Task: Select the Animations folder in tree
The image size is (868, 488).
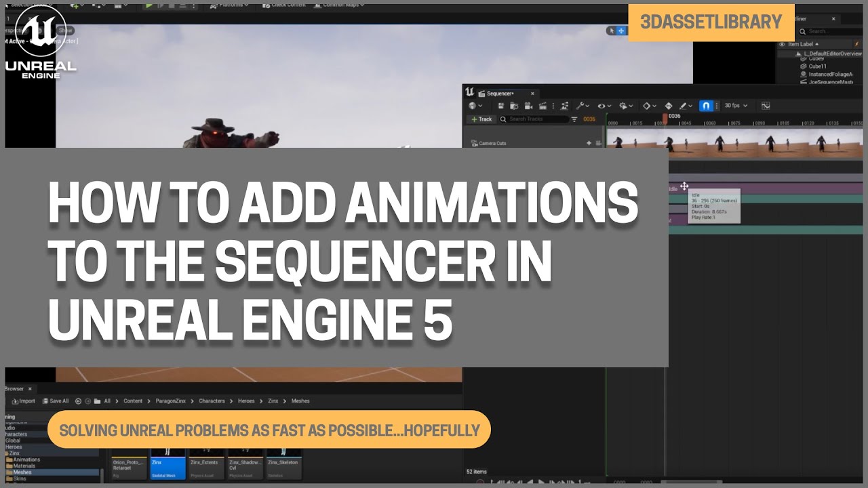Action: click(26, 460)
